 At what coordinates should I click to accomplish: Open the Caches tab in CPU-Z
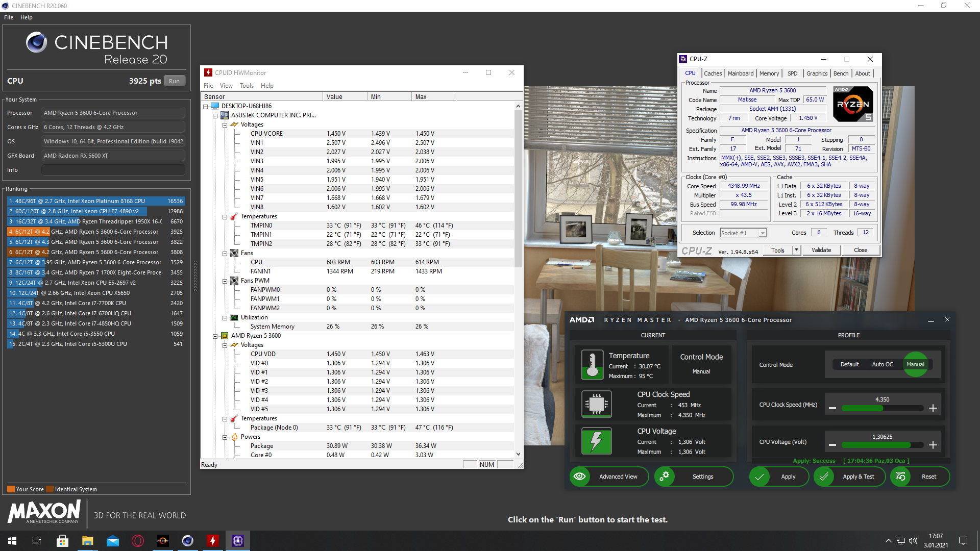pos(713,73)
